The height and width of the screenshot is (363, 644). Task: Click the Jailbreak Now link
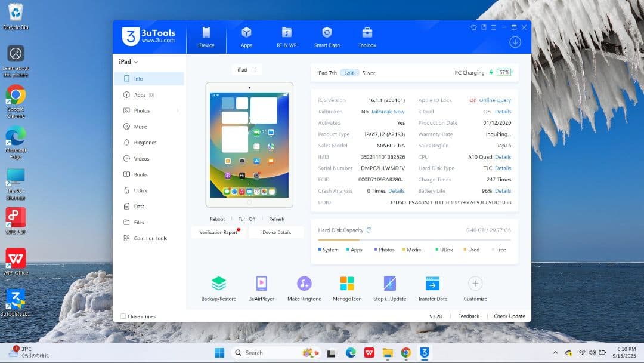388,112
